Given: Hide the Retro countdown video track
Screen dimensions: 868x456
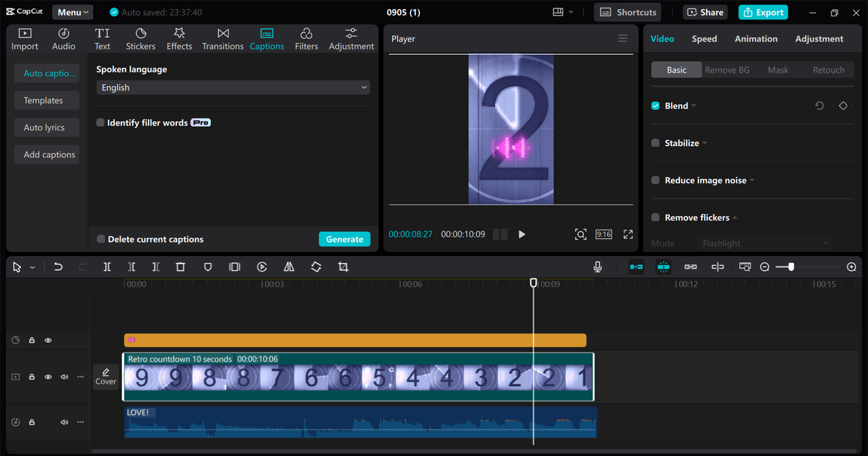Looking at the screenshot, I should [x=48, y=377].
